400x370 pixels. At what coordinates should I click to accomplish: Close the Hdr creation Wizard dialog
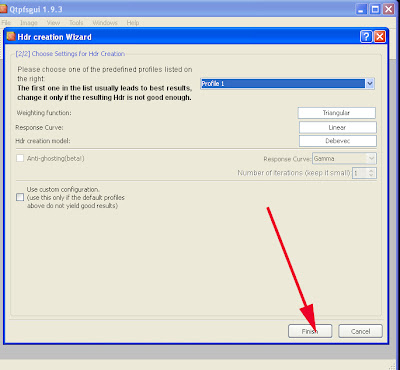[380, 37]
